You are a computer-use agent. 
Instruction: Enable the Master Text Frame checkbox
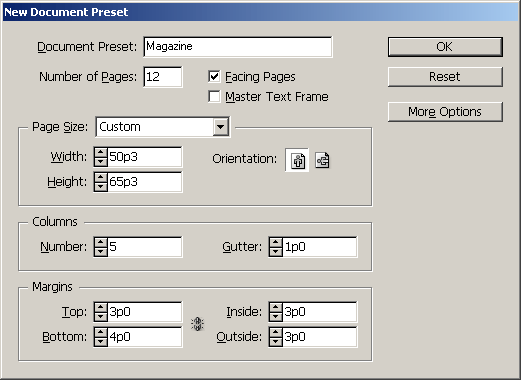[214, 97]
